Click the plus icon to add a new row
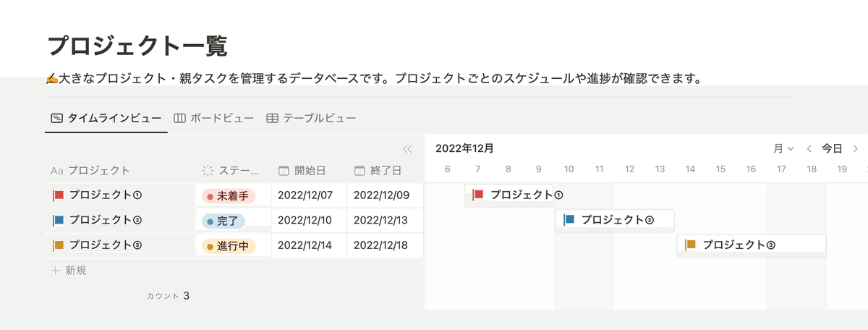 tap(56, 271)
